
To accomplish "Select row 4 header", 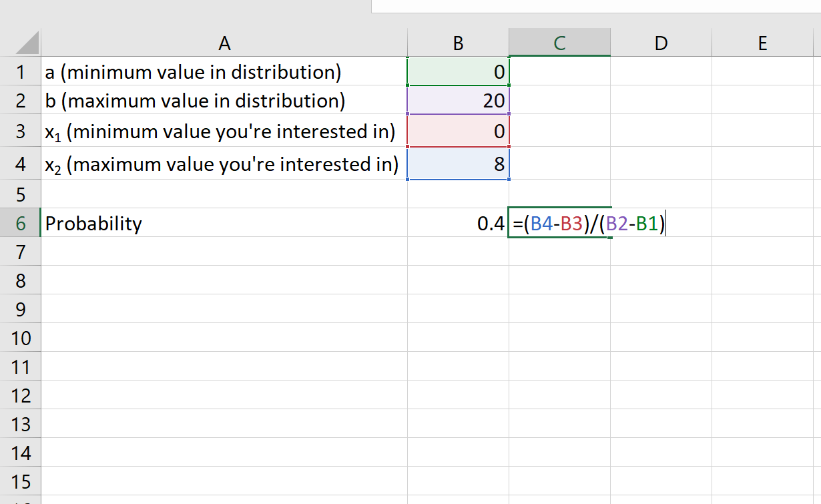I will point(21,164).
